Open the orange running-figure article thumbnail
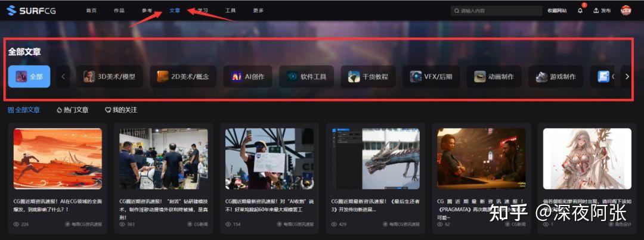 point(57,159)
